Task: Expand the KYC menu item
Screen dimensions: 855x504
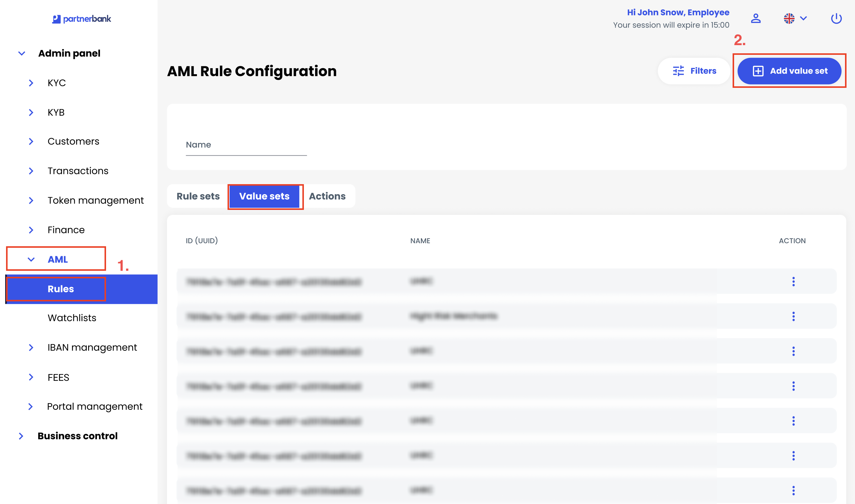Action: [x=56, y=83]
